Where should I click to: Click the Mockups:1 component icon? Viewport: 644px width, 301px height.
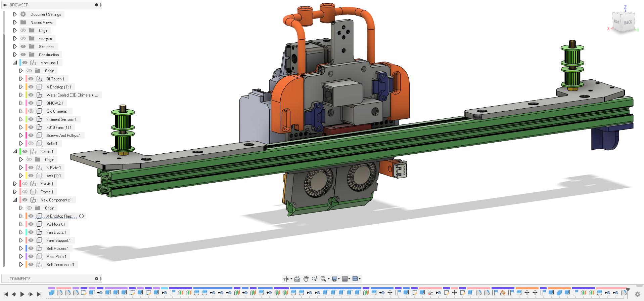coord(33,63)
